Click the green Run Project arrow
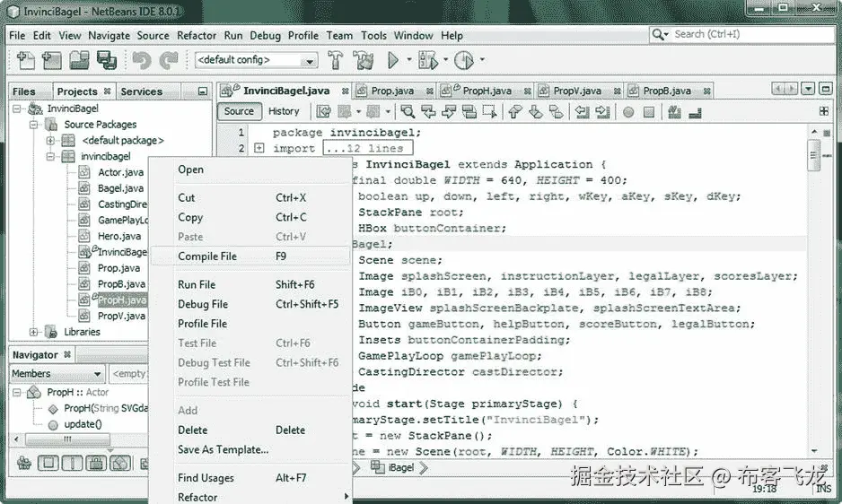 pos(393,59)
